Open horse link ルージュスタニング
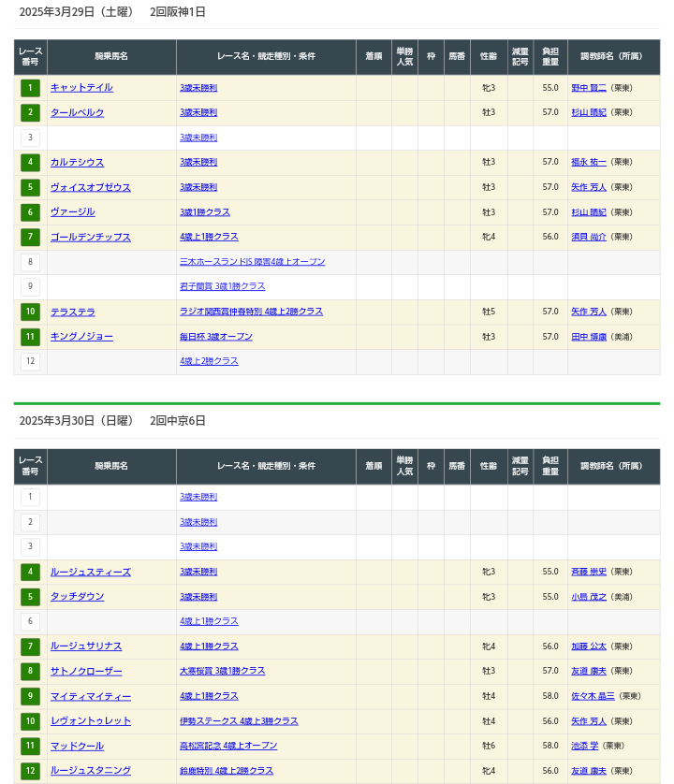 (x=91, y=771)
